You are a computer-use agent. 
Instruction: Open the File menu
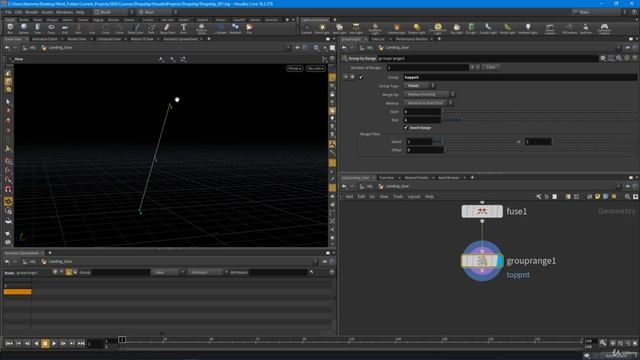8,12
